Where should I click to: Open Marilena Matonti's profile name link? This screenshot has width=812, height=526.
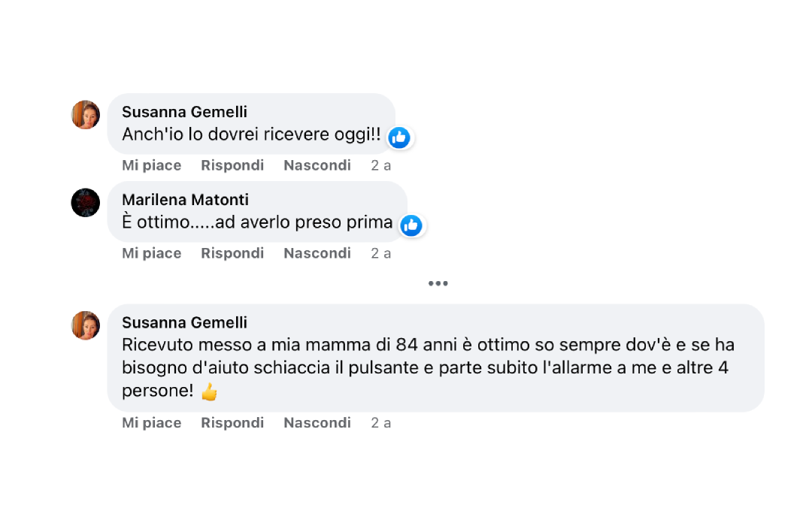pyautogui.click(x=185, y=200)
